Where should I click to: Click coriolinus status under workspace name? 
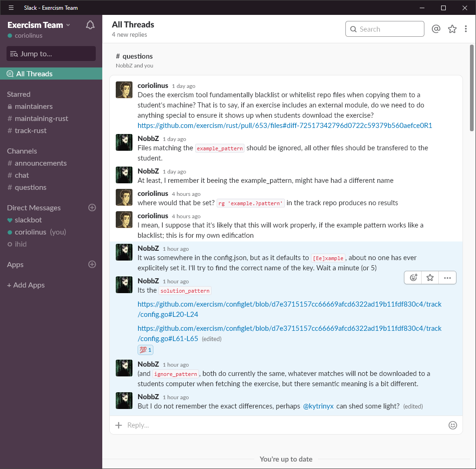(x=25, y=35)
